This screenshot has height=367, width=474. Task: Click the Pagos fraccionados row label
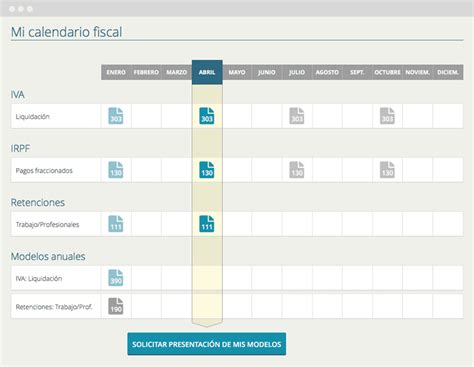click(44, 170)
